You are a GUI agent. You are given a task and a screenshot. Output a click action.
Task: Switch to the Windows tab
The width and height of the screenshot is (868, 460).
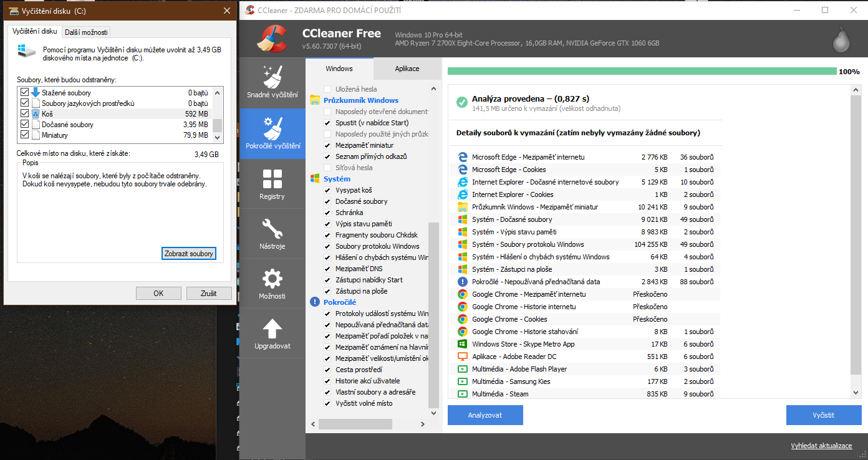click(x=339, y=69)
